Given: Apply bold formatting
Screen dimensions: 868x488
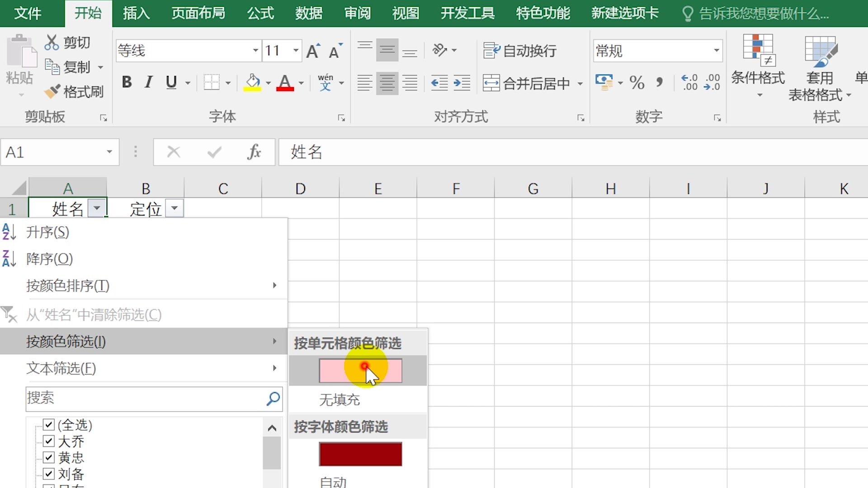Looking at the screenshot, I should (127, 82).
